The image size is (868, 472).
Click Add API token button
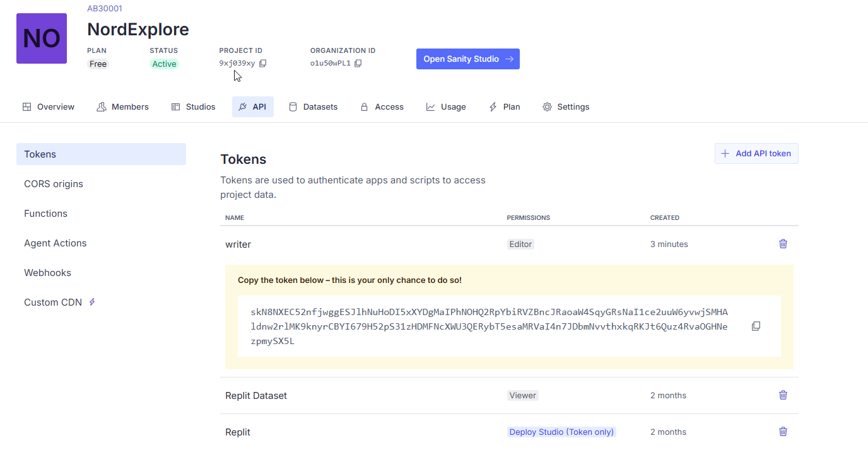tap(756, 154)
